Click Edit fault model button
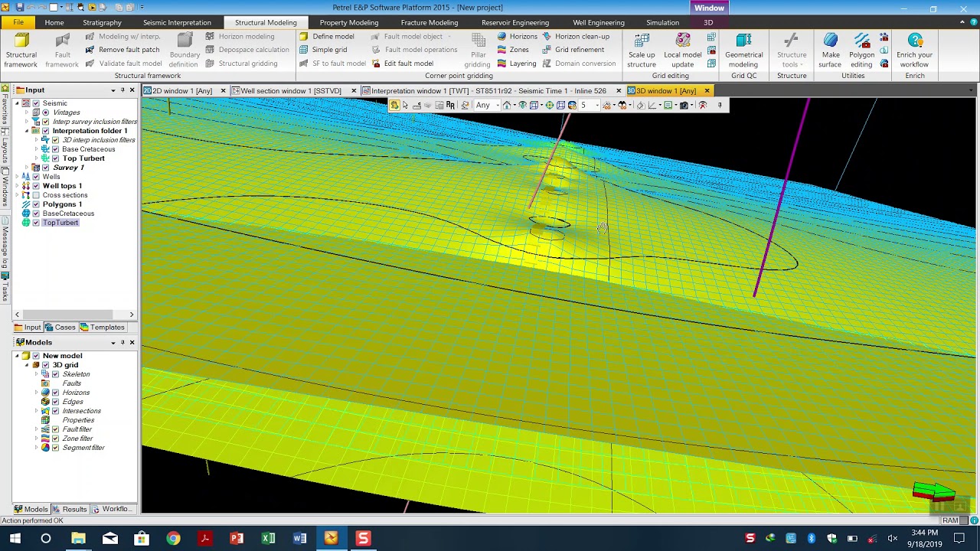The image size is (980, 551). (402, 64)
